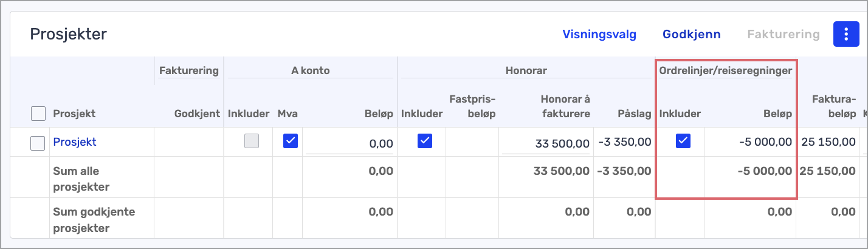Click the Ordrelinjer Beløp value -5 000,00 in project row
The image size is (868, 249).
point(764,142)
